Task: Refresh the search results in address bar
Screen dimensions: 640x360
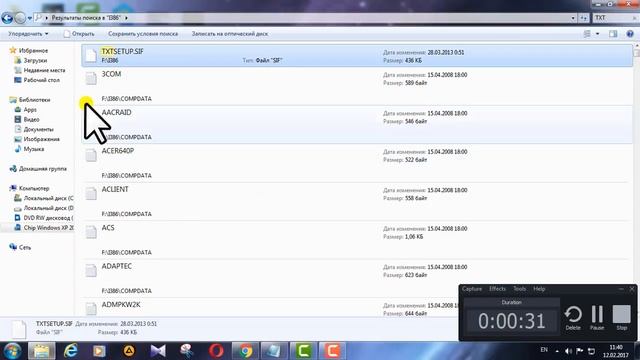Action: point(583,18)
